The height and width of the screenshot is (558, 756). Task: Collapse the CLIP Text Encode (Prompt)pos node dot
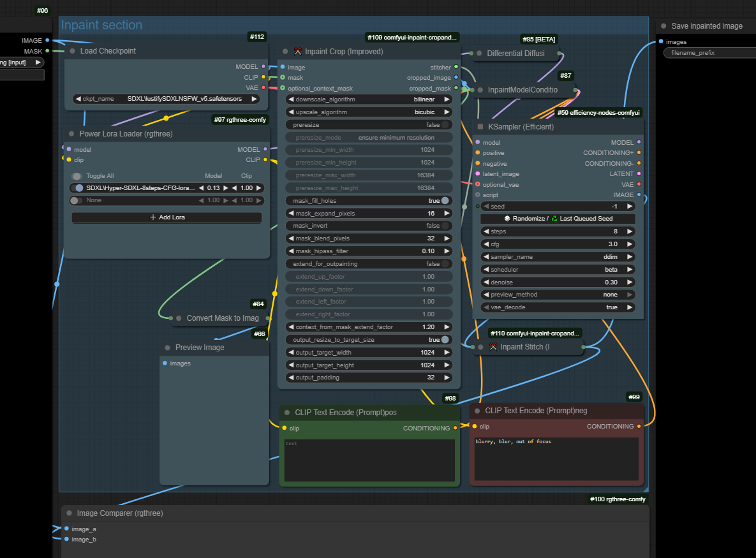point(287,413)
